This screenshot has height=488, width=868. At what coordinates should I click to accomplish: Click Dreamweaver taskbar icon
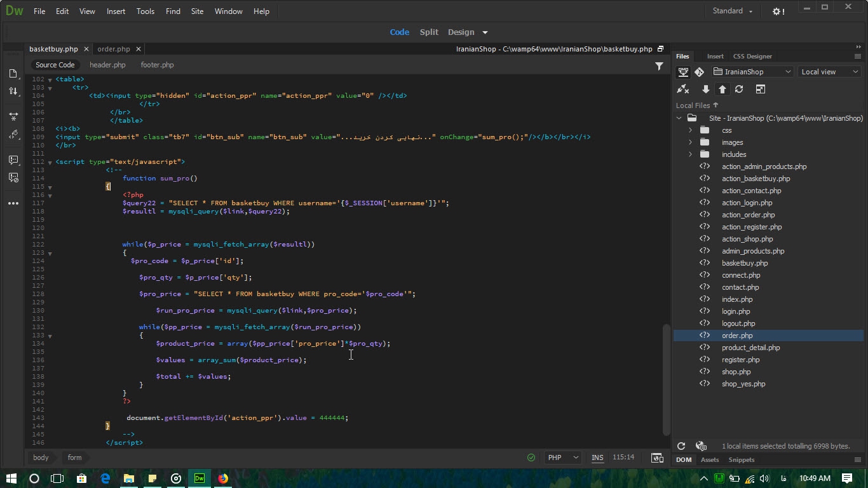[x=200, y=478]
